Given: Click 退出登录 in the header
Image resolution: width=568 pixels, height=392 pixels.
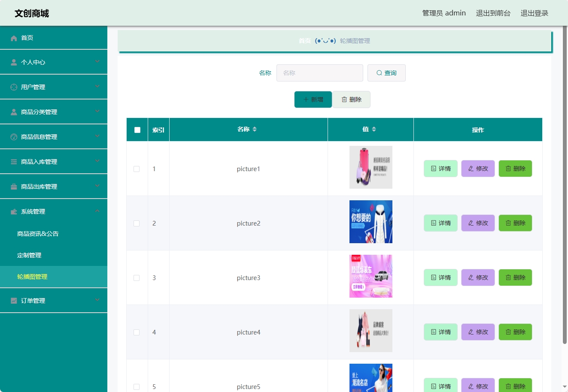Looking at the screenshot, I should point(535,13).
